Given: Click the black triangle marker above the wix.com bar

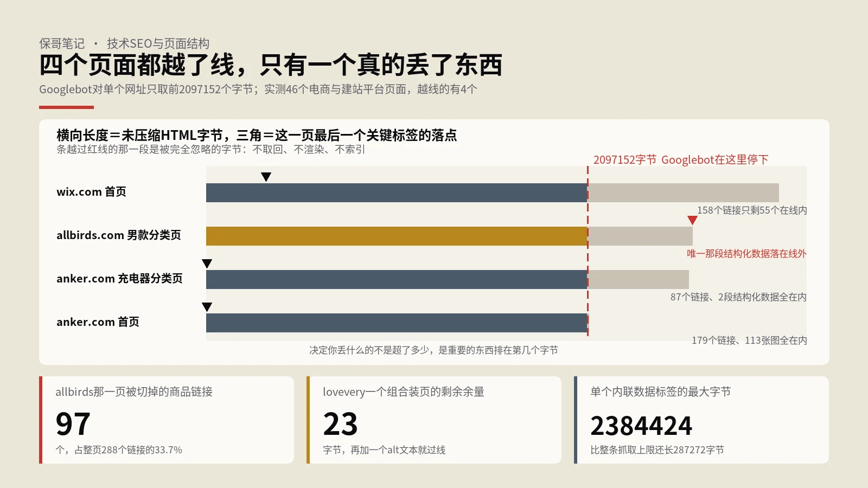Looking at the screenshot, I should coord(266,177).
